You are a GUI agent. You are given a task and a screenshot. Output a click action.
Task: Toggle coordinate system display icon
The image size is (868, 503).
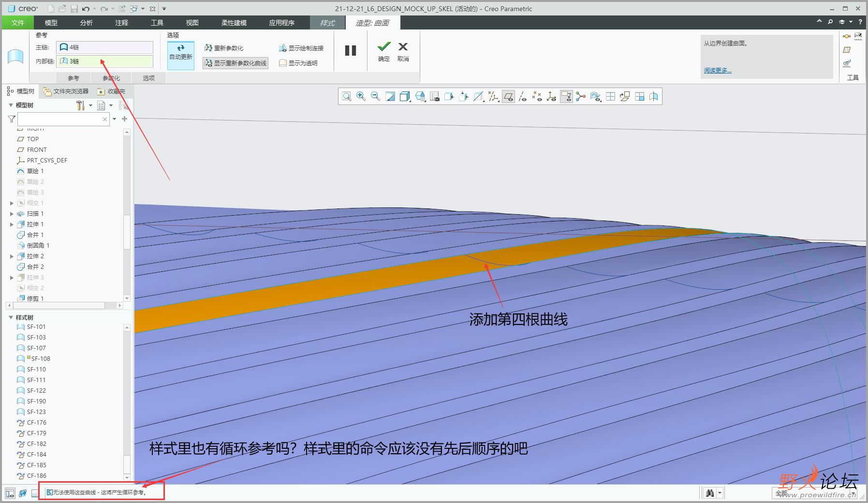click(x=551, y=97)
